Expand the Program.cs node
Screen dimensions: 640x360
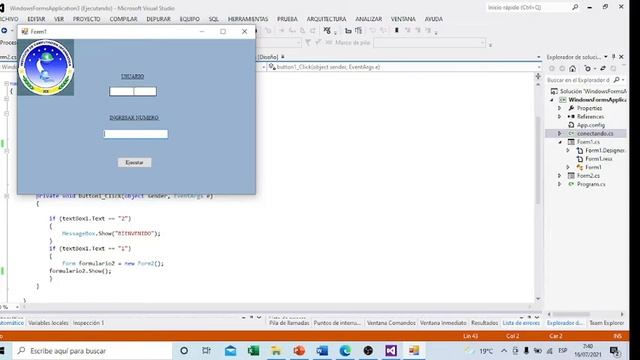(x=560, y=184)
